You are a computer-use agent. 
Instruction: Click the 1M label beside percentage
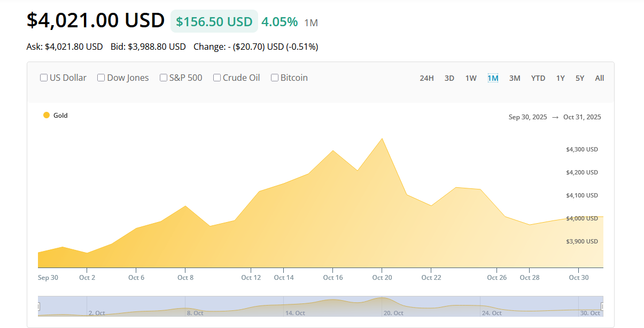(311, 22)
